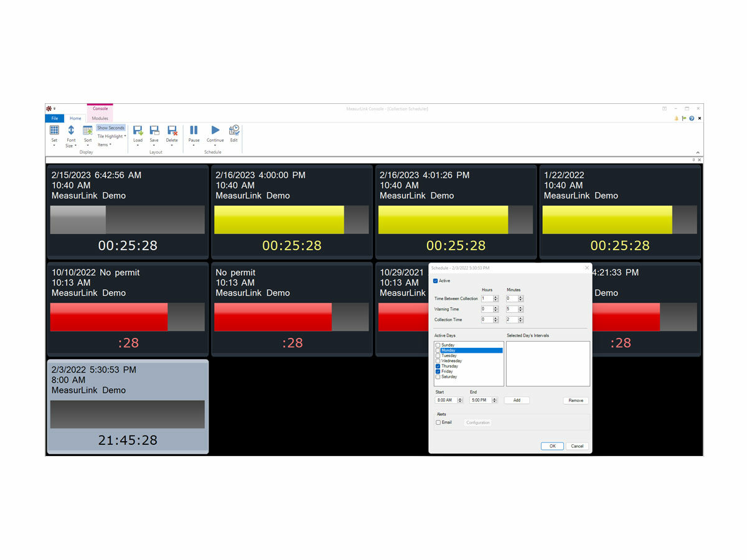
Task: Check the Wednesday checkbox
Action: pos(438,361)
